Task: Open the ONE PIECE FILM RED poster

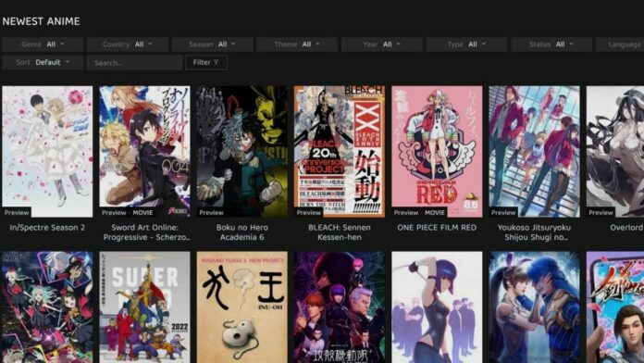Action: click(437, 151)
